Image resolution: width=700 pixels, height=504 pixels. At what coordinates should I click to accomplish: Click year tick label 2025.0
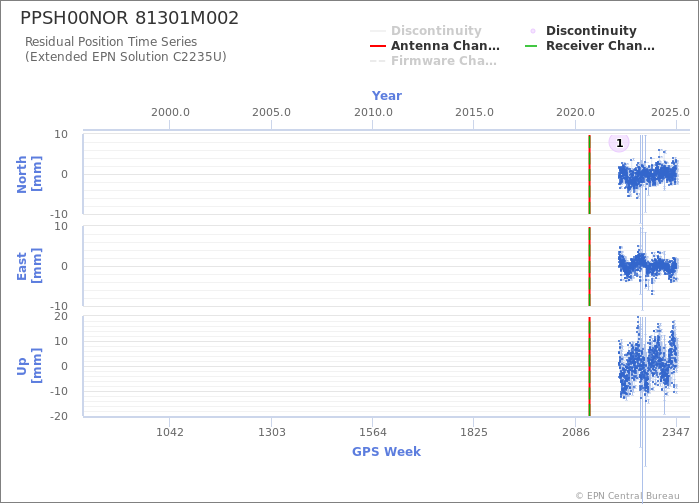[x=670, y=112]
